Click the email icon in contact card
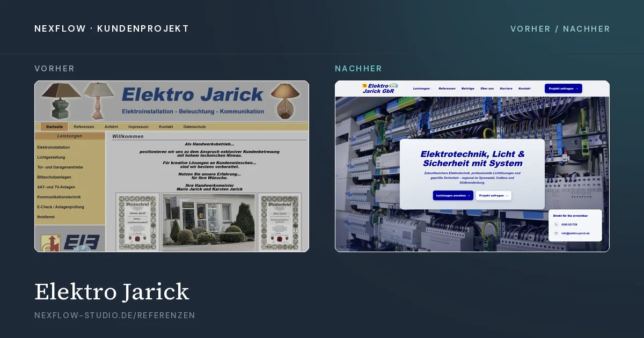 [556, 233]
